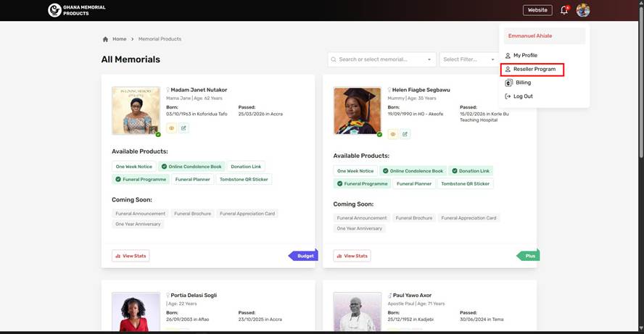The width and height of the screenshot is (644, 334).
Task: Click the Select Filter dropdown arrow
Action: 492,59
